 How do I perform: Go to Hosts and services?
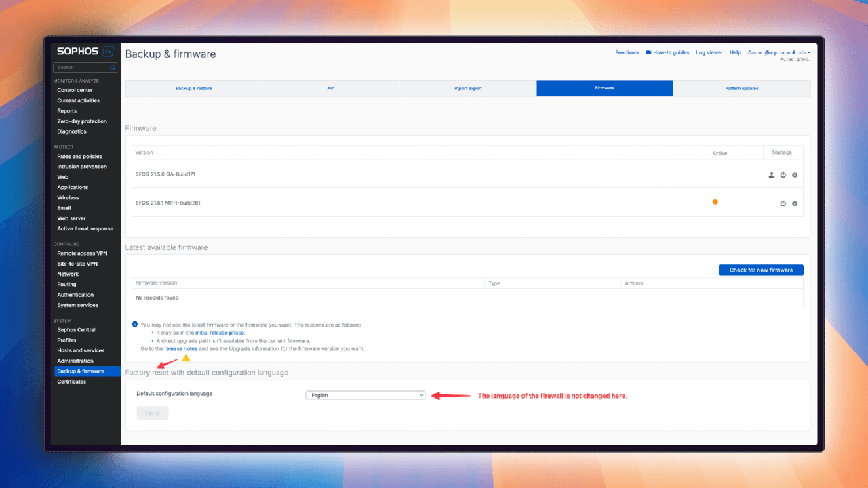[x=81, y=350]
